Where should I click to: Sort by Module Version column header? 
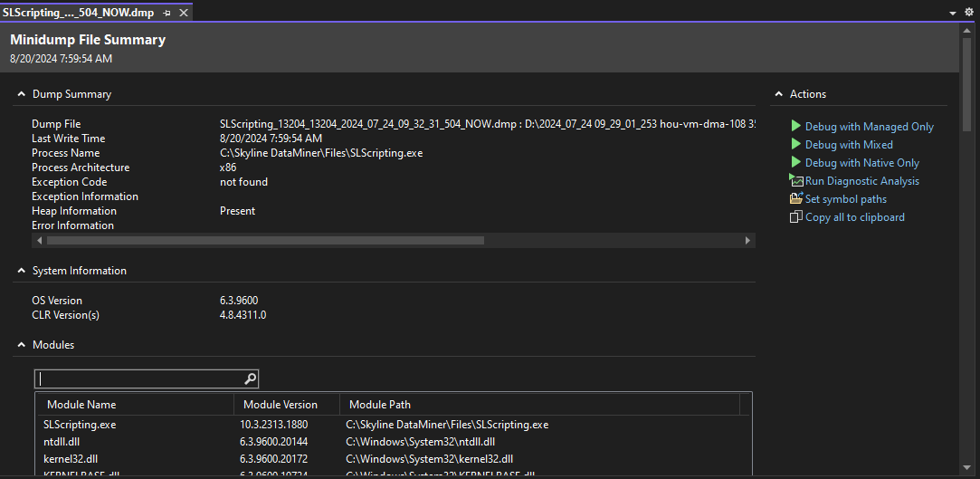pos(287,405)
